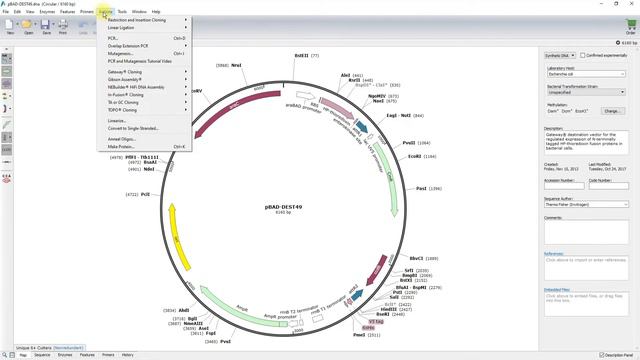The image size is (640, 360).
Task: Click the 1200 numbering side toolbar icon
Action: point(7,150)
